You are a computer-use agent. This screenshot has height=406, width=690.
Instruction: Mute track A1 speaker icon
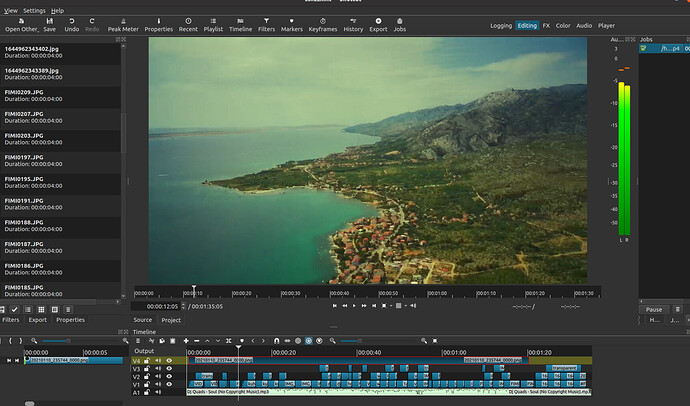[158, 392]
